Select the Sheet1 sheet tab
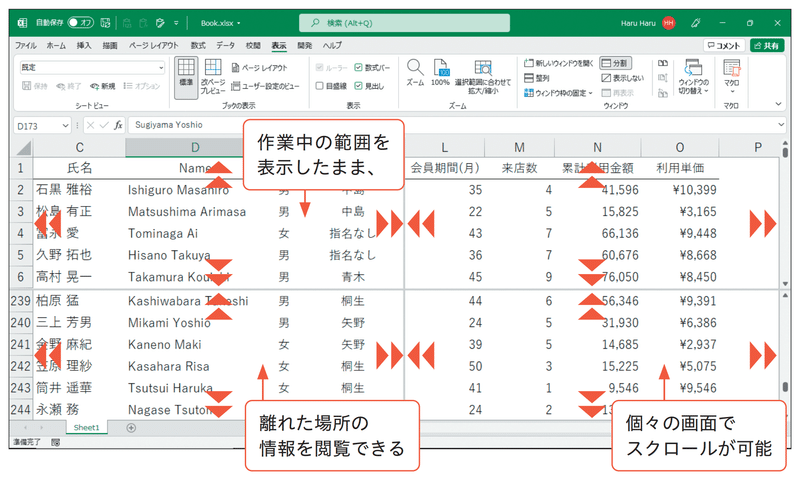This screenshot has height=477, width=800. [86, 428]
